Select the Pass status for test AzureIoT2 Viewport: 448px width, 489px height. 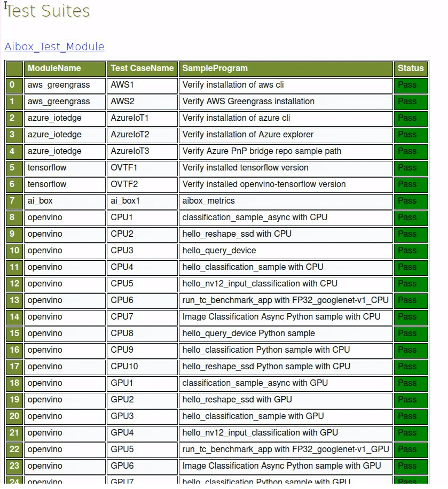point(411,135)
